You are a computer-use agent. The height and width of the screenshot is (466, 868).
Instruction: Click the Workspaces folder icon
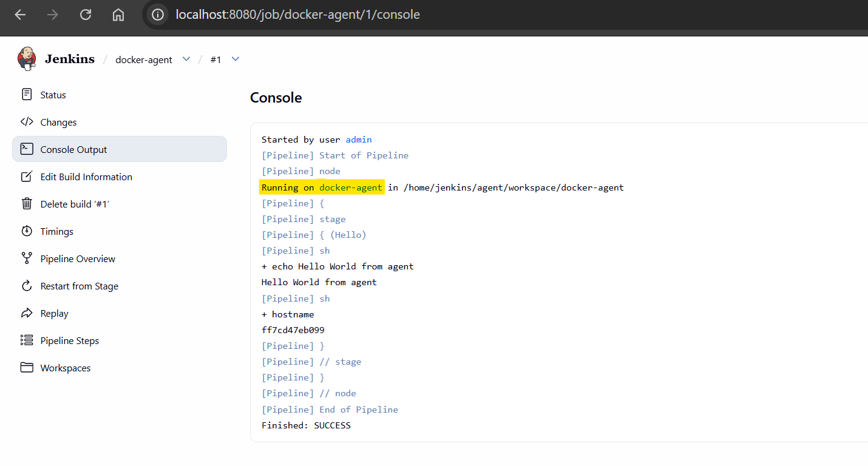pyautogui.click(x=27, y=368)
